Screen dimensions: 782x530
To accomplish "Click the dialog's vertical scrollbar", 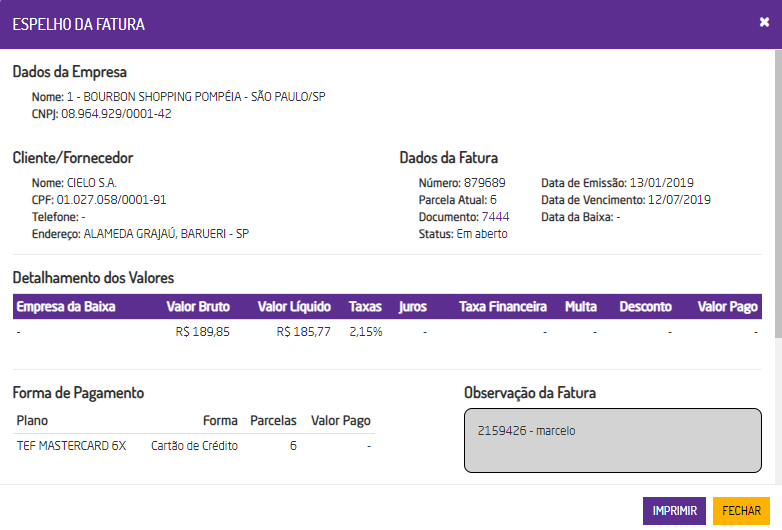I will click(777, 200).
